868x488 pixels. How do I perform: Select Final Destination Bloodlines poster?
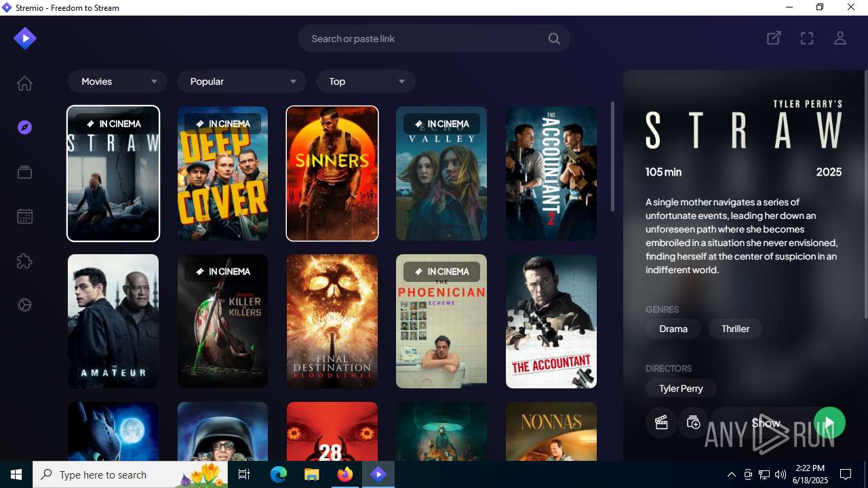[332, 321]
